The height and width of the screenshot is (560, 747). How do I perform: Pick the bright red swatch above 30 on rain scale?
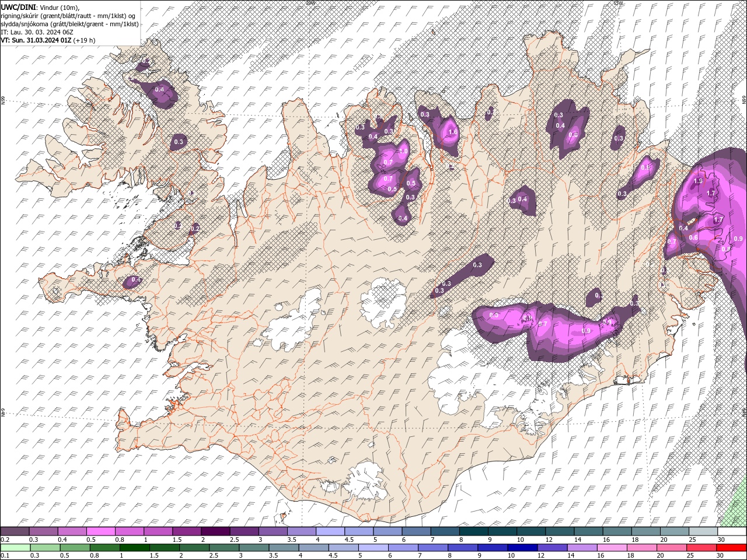tap(731, 547)
